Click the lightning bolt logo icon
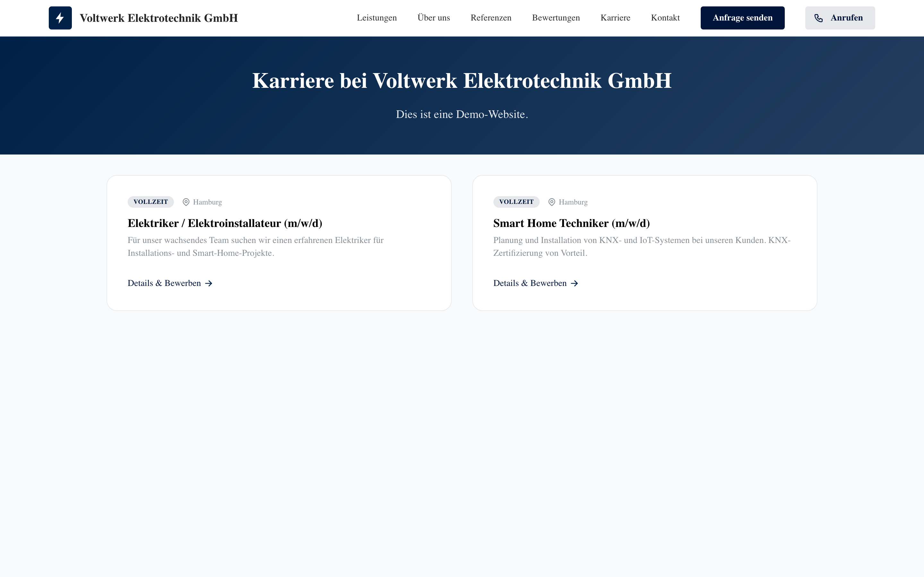The width and height of the screenshot is (924, 577). [x=60, y=18]
